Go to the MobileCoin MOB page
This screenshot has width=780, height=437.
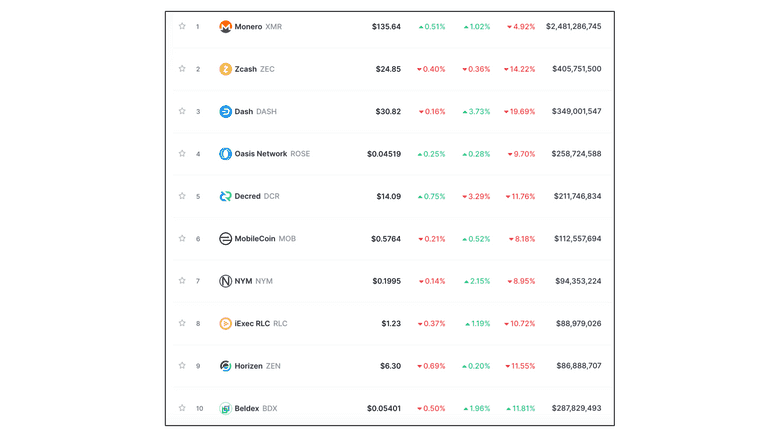coord(265,239)
